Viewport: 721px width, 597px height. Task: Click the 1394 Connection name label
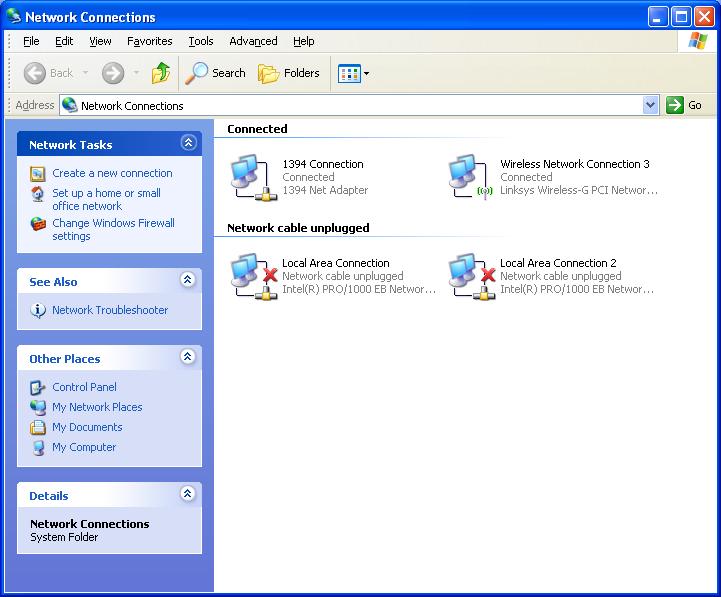[x=323, y=164]
